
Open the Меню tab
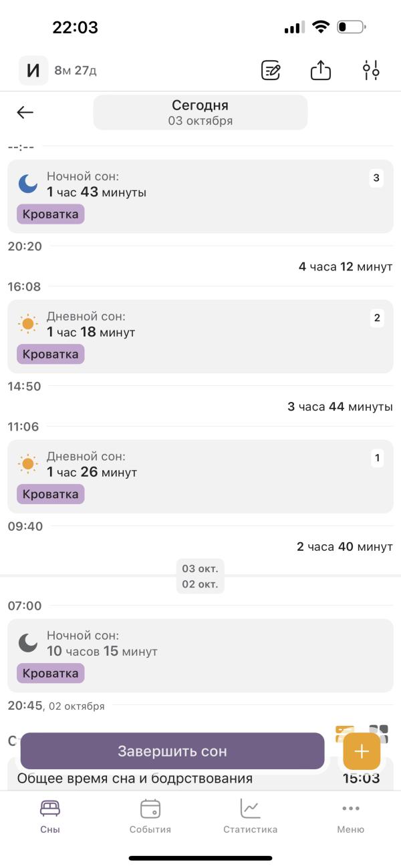pos(351,816)
